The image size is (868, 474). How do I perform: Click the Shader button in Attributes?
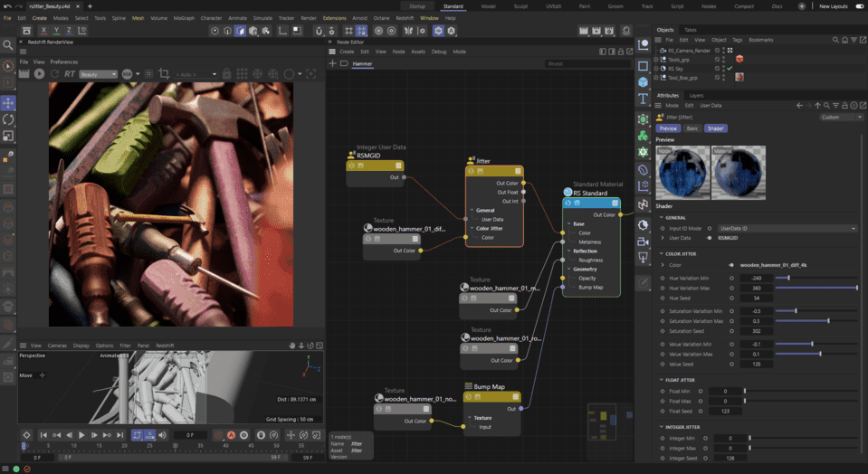tap(715, 128)
